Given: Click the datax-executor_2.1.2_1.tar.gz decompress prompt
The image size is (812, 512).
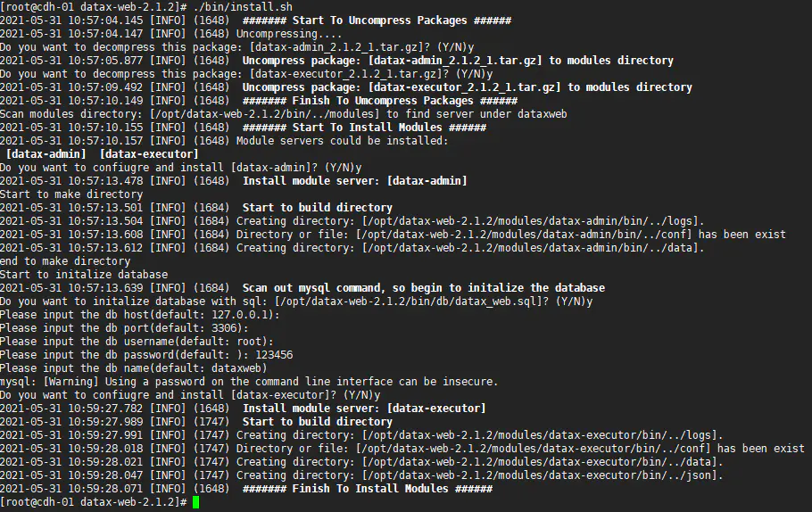Looking at the screenshot, I should click(246, 73).
